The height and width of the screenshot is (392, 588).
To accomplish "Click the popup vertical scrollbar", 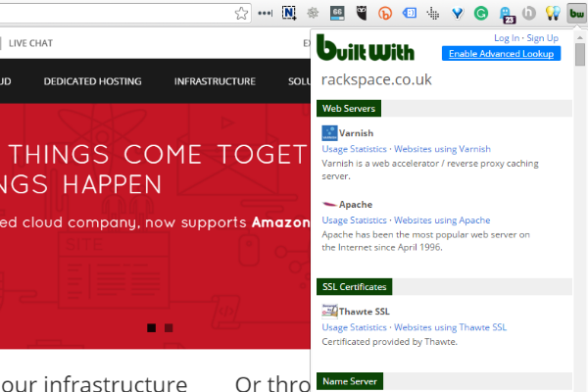I will tap(580, 196).
